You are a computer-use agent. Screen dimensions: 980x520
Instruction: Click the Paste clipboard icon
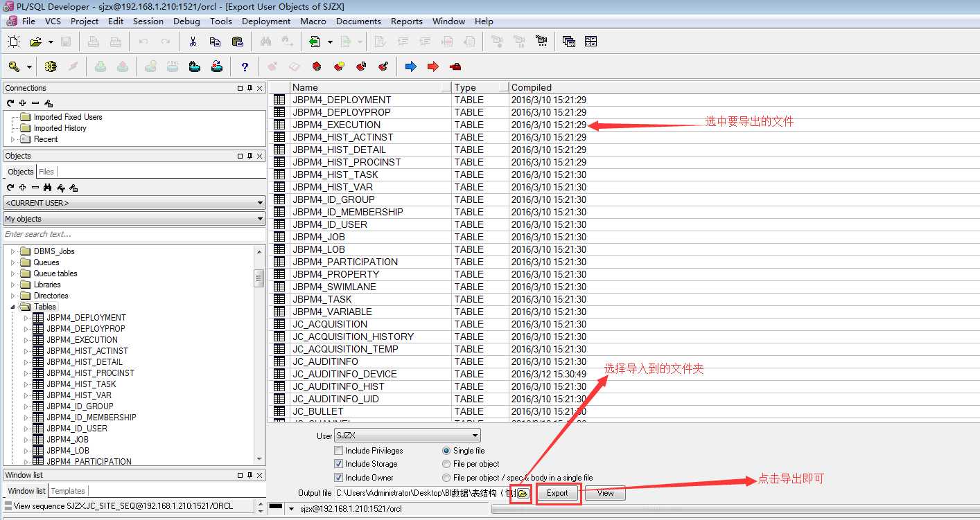point(237,42)
